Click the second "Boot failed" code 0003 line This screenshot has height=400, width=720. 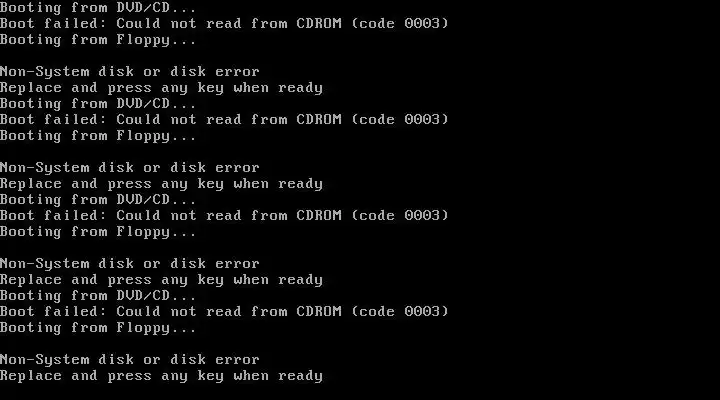[224, 119]
